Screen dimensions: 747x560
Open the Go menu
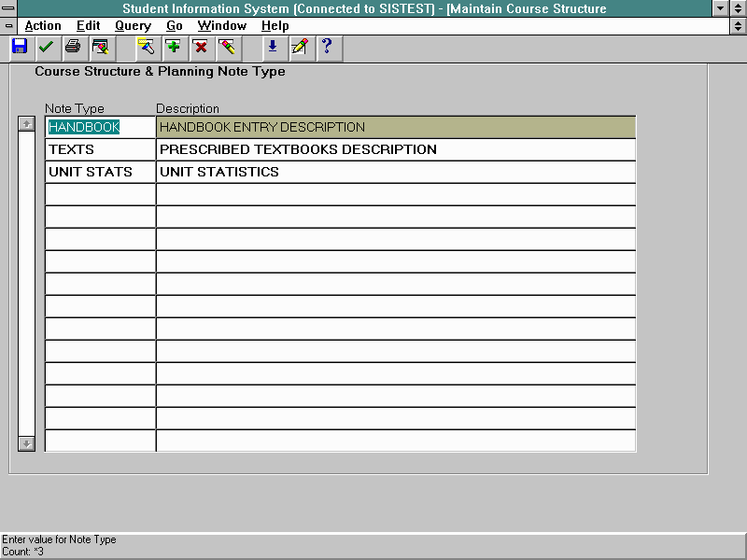175,26
